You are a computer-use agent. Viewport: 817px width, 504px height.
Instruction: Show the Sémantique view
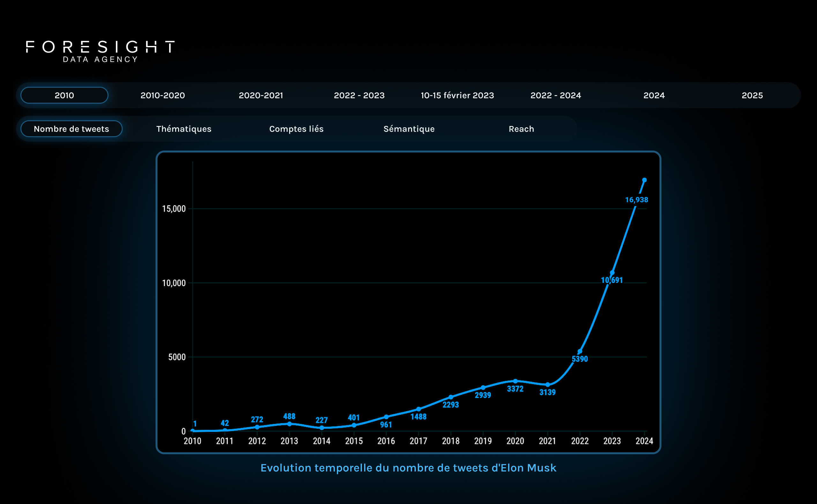pos(409,129)
